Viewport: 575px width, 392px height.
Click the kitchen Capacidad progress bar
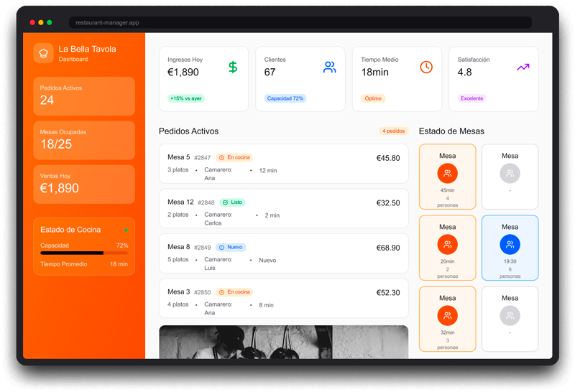[84, 253]
